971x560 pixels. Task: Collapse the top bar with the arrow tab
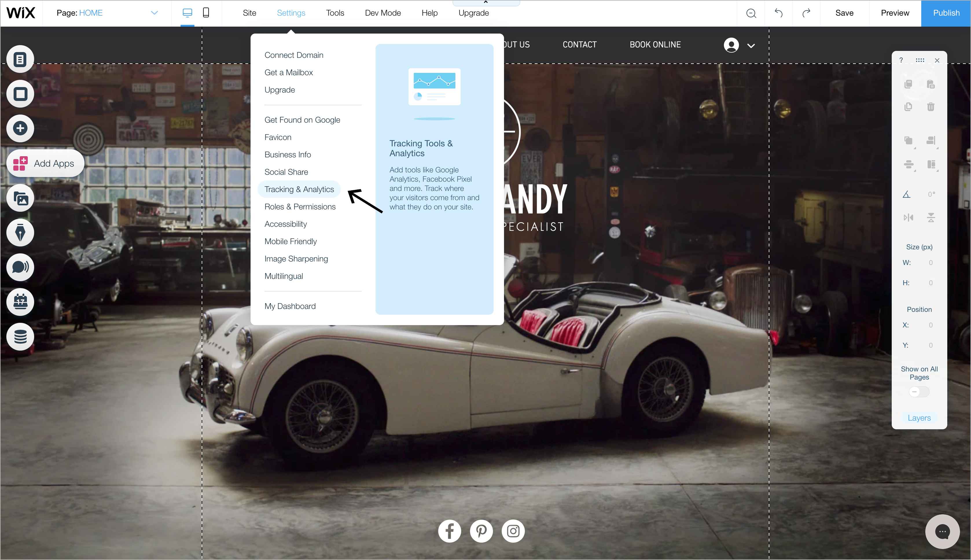click(x=486, y=3)
